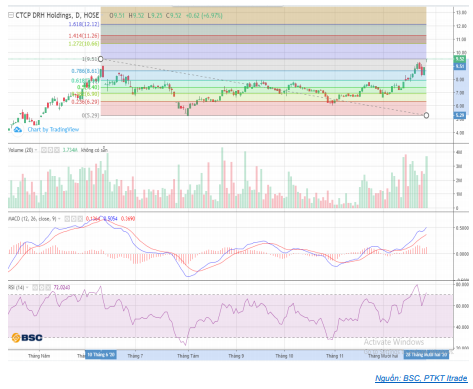
Task: Toggle MACD indicator visibility eye icon
Action: coord(67,219)
